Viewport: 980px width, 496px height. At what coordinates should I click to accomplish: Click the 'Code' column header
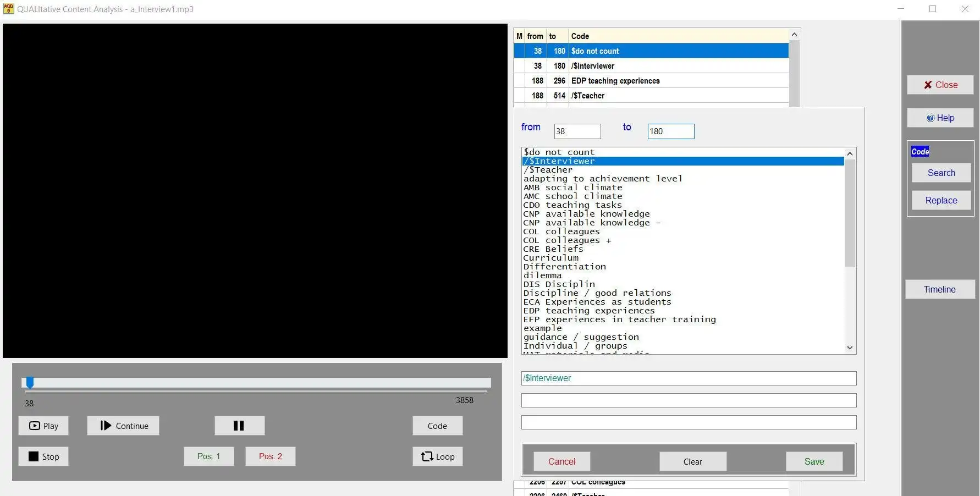click(x=678, y=36)
